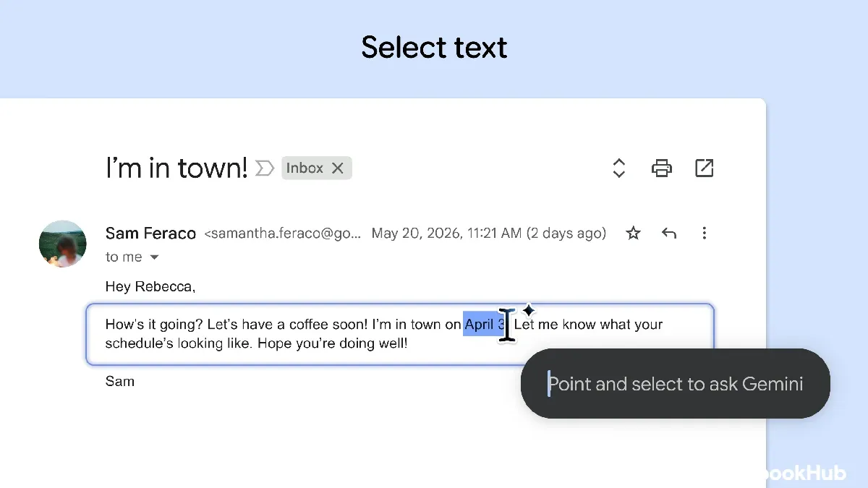Click Sam Feraco's profile picture
Image resolution: width=868 pixels, height=488 pixels.
tap(63, 244)
